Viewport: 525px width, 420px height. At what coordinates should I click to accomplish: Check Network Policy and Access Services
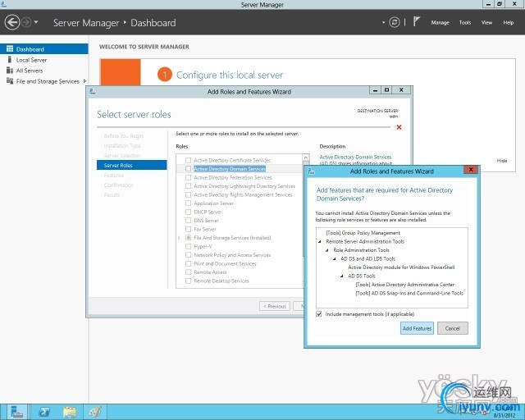coord(188,255)
